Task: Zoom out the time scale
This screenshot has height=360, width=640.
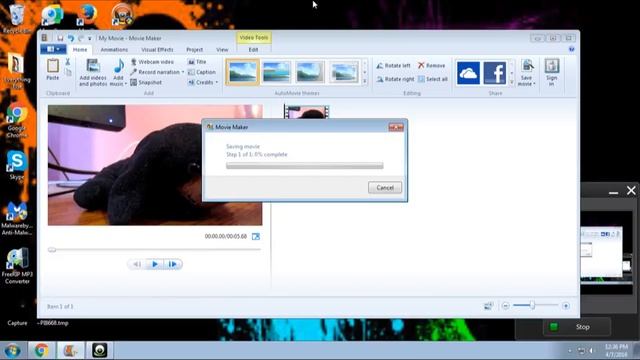Action: coord(505,305)
